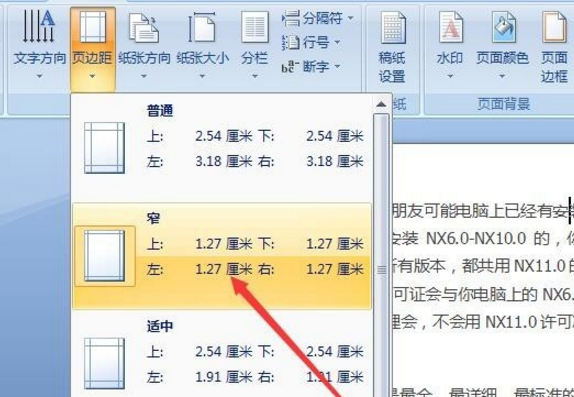Expand the 分栏 dropdown arrow

tap(255, 76)
